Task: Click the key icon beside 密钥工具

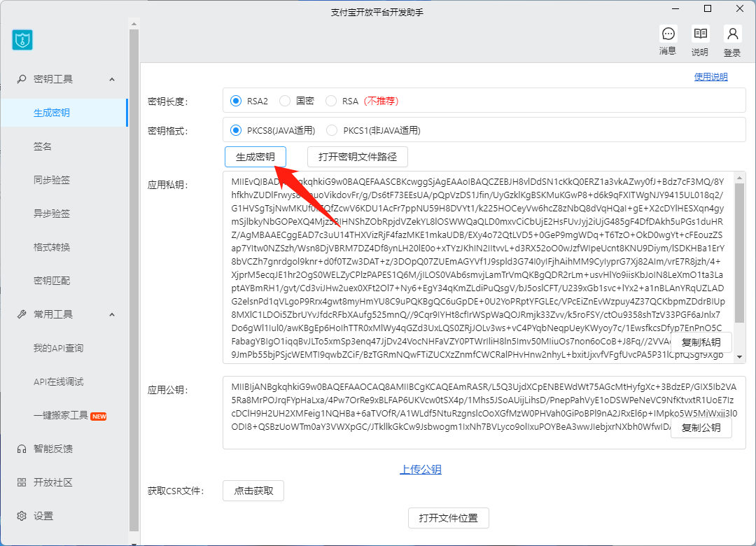Action: coord(22,79)
